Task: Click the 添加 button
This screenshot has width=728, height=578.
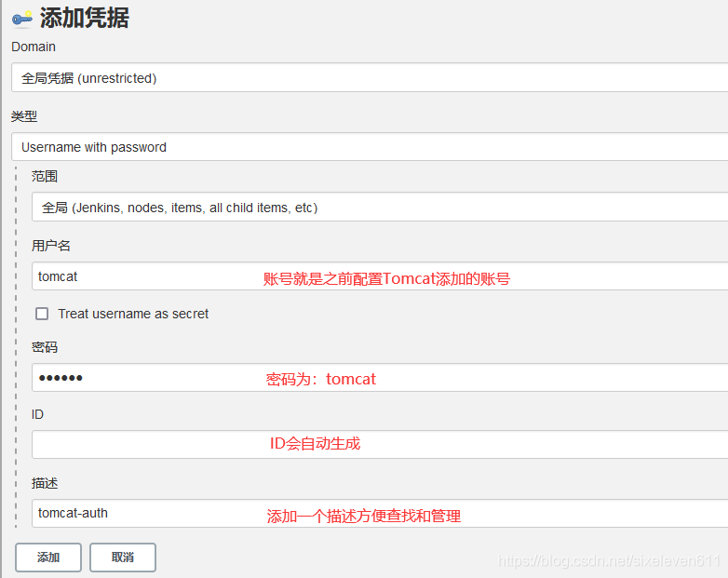Action: pos(48,558)
